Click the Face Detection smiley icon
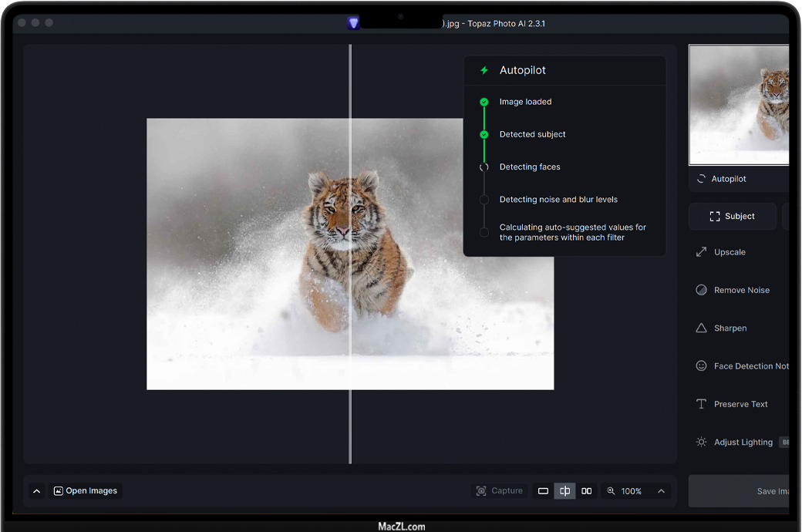The width and height of the screenshot is (802, 532). (701, 366)
